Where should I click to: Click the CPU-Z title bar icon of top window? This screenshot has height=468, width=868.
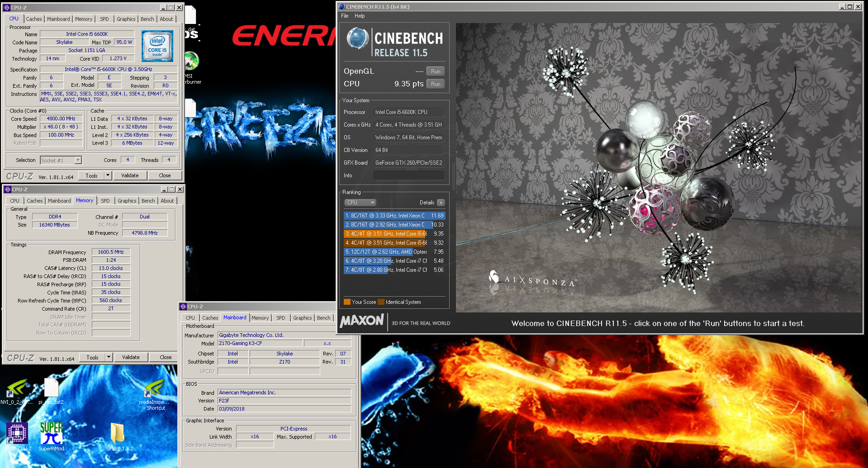click(6, 8)
